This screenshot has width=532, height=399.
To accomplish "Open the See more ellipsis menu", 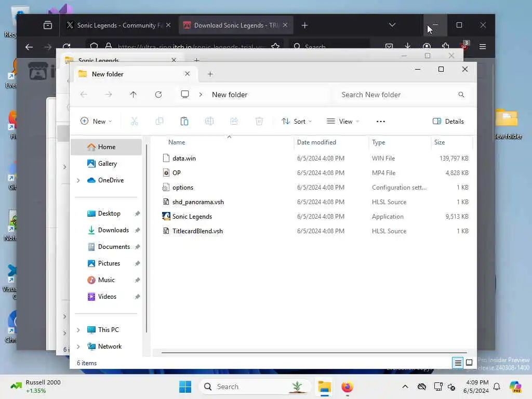I will (x=381, y=121).
